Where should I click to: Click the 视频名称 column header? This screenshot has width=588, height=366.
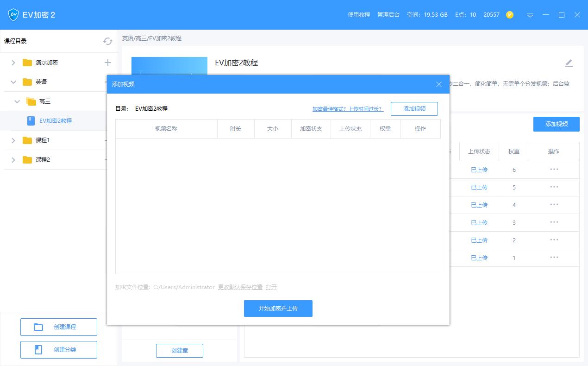[166, 129]
